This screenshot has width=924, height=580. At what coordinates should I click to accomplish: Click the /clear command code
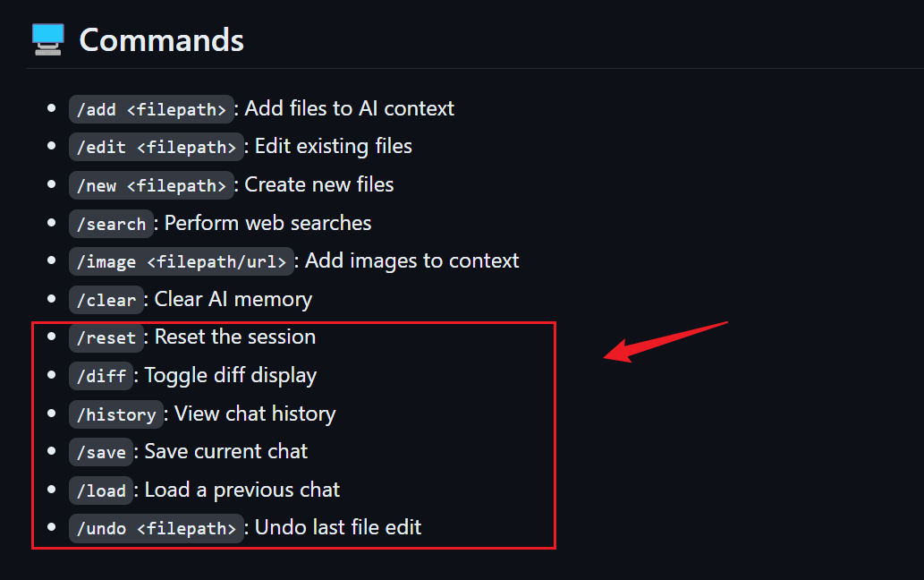(106, 300)
